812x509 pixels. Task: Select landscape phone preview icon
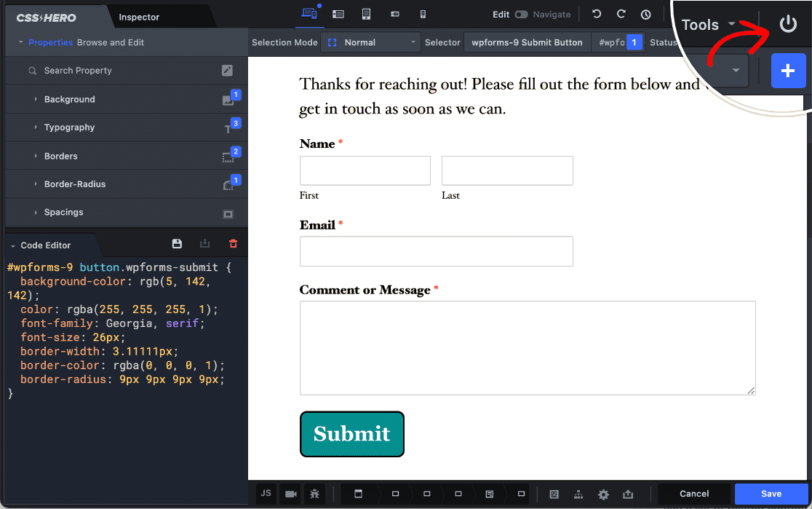395,15
